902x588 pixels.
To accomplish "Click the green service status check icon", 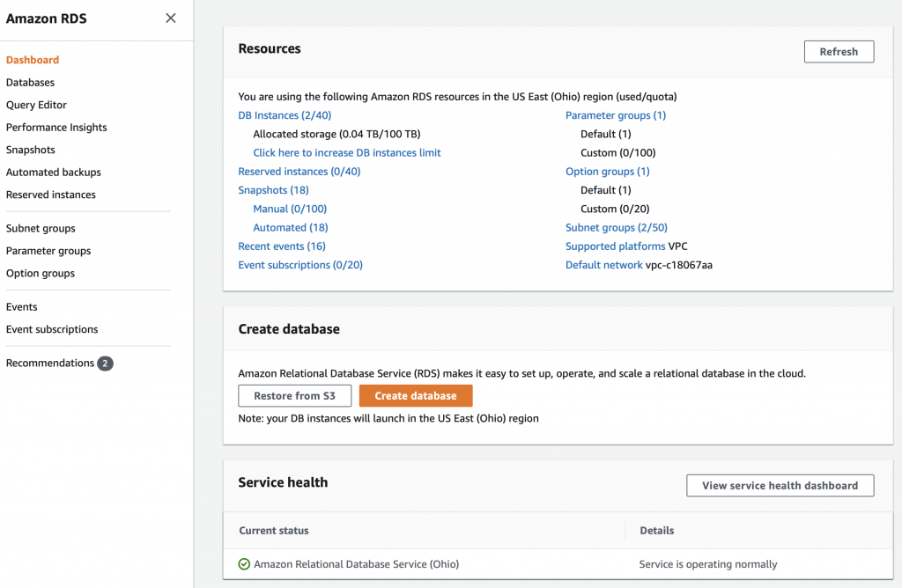I will pos(244,564).
